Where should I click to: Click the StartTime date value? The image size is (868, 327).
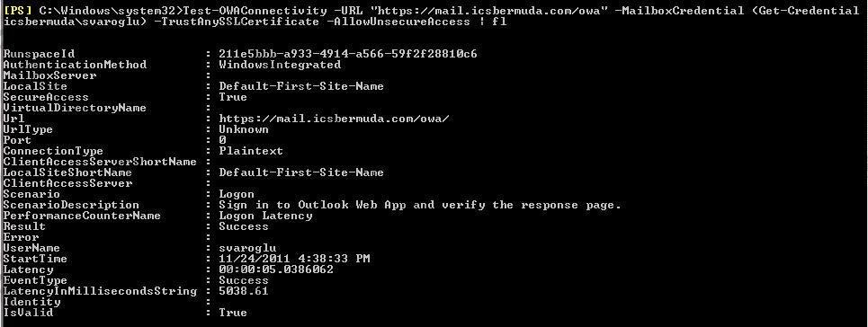pos(294,259)
